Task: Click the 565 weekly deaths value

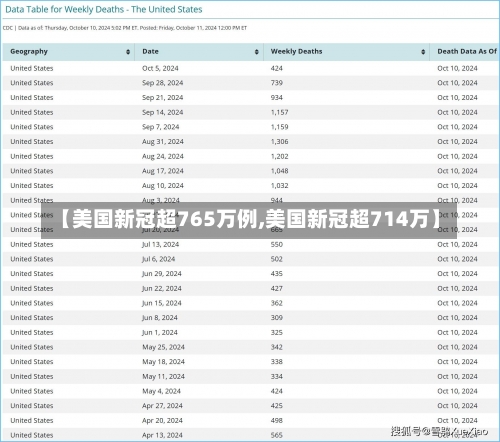Action: click(277, 435)
